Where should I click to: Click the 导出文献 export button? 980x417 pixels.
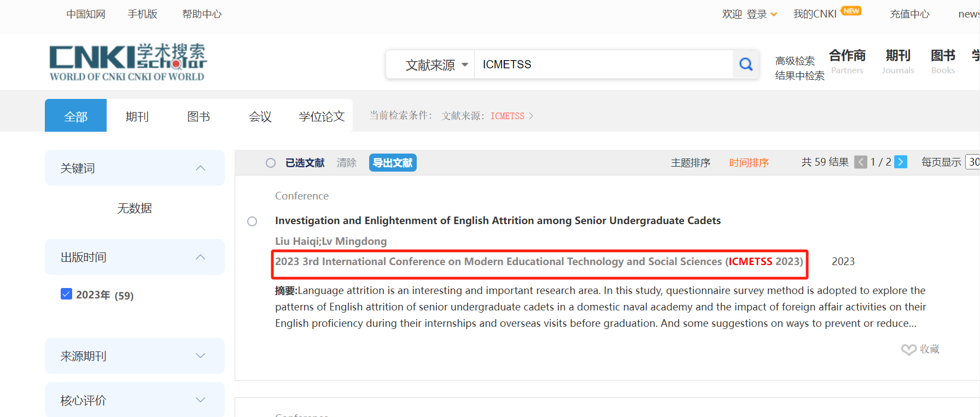point(393,163)
